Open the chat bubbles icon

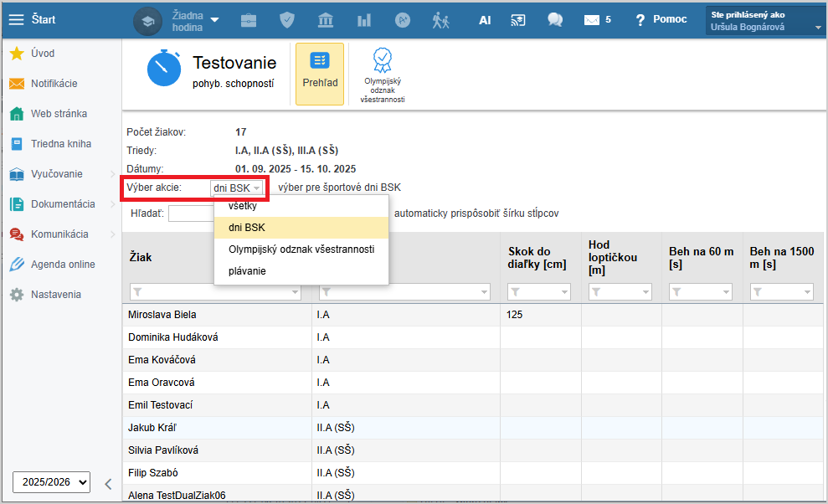[554, 20]
